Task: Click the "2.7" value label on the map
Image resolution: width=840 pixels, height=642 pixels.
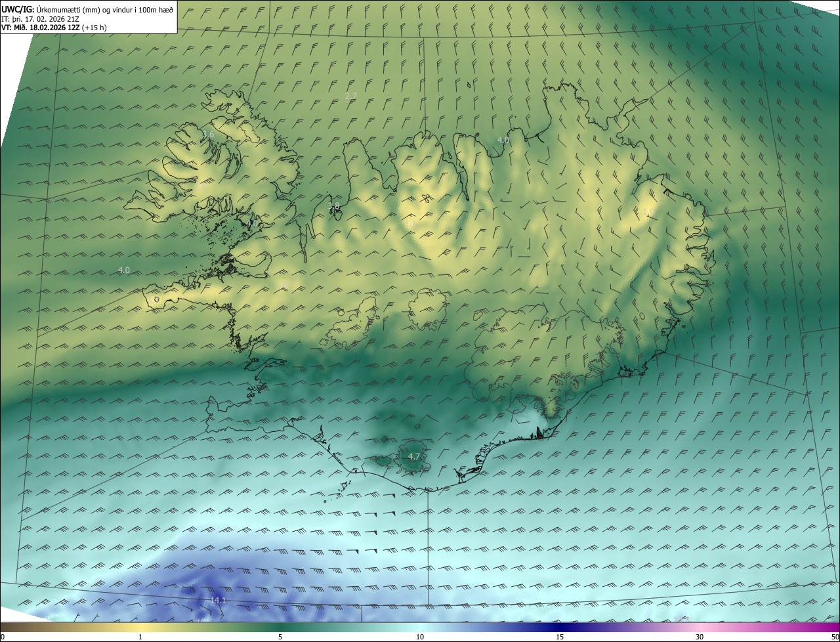Action: [351, 96]
